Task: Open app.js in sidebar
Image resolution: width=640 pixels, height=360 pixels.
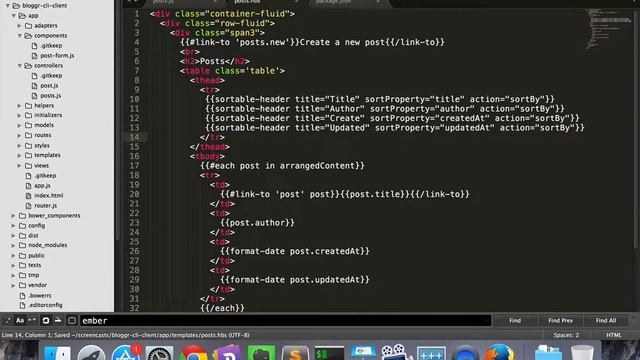Action: (x=42, y=185)
